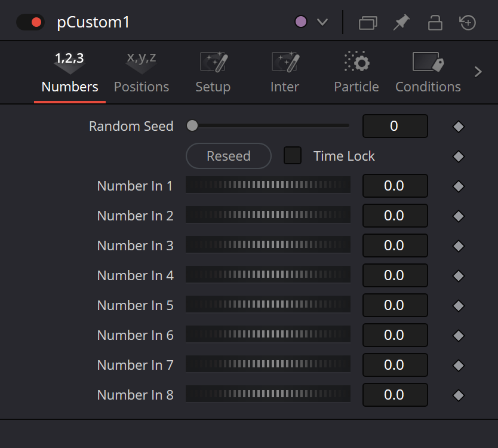Click the Number In 6 slider bar
This screenshot has width=498, height=448.
[268, 335]
